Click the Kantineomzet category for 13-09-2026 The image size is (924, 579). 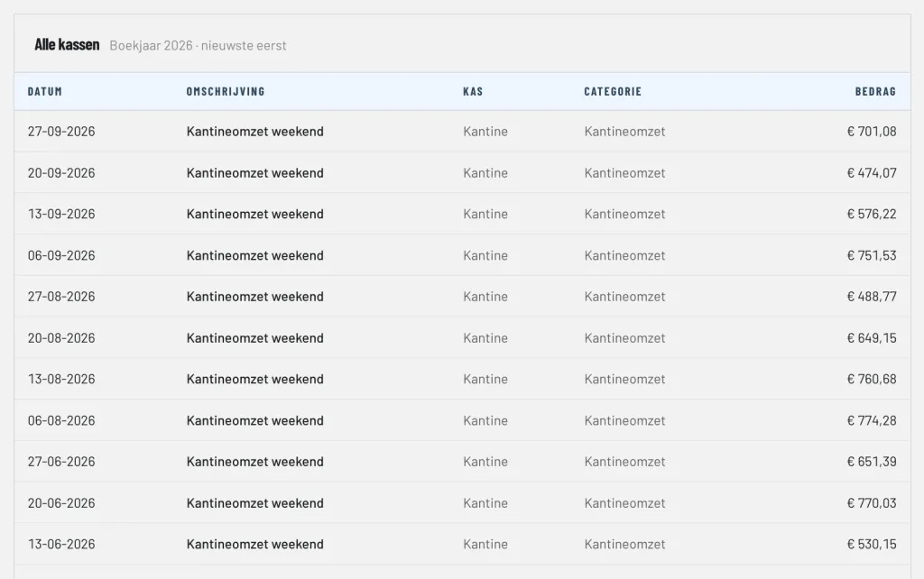(624, 214)
